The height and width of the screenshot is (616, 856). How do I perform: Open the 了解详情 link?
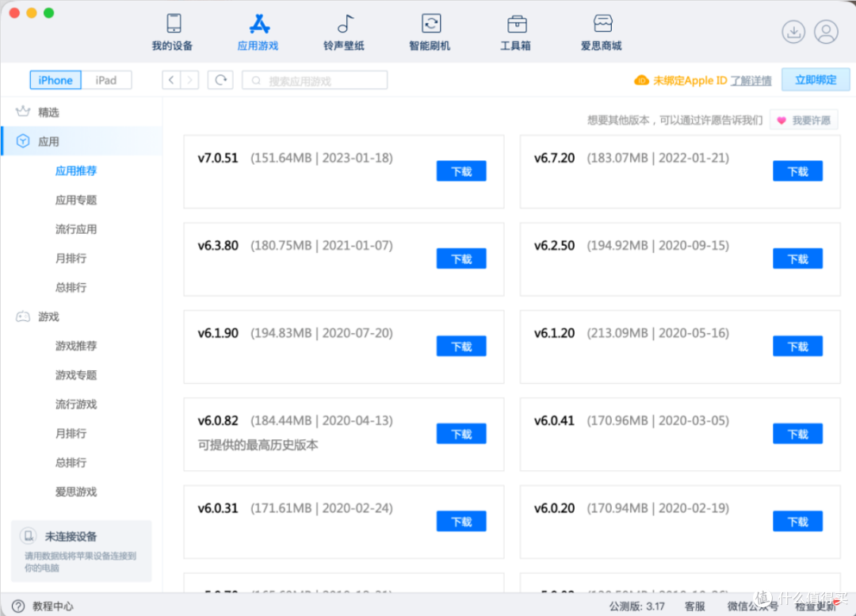pos(751,81)
